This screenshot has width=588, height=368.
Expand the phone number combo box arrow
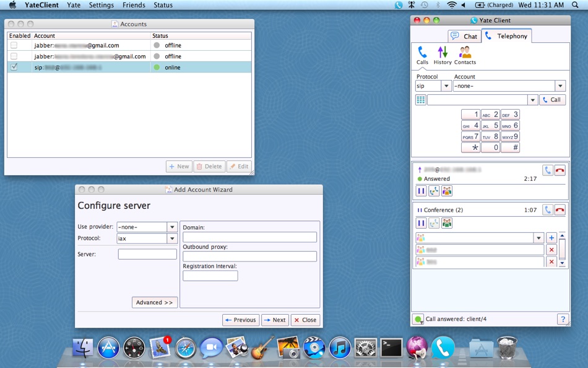[532, 100]
